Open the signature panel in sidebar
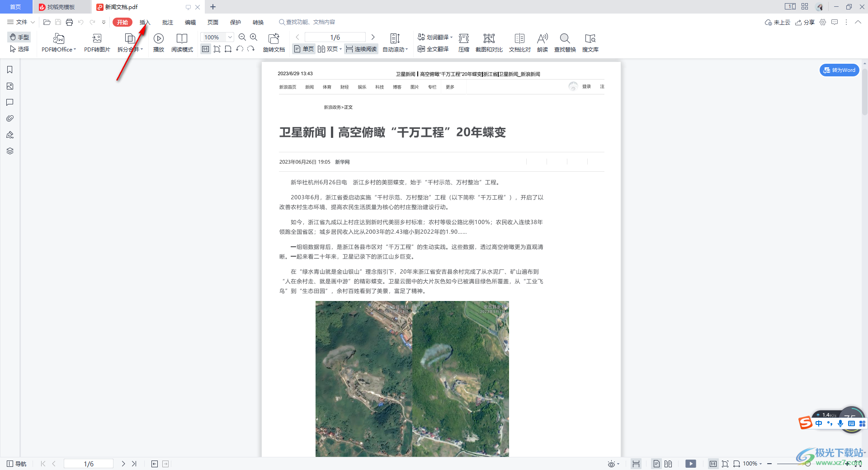The image size is (868, 470). (x=10, y=135)
